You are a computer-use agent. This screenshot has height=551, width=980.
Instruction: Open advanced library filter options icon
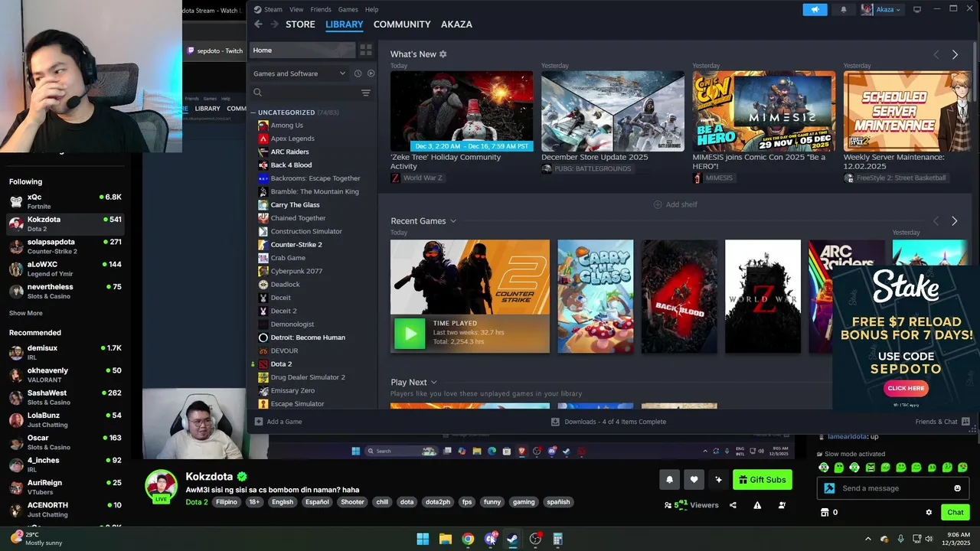pyautogui.click(x=365, y=93)
